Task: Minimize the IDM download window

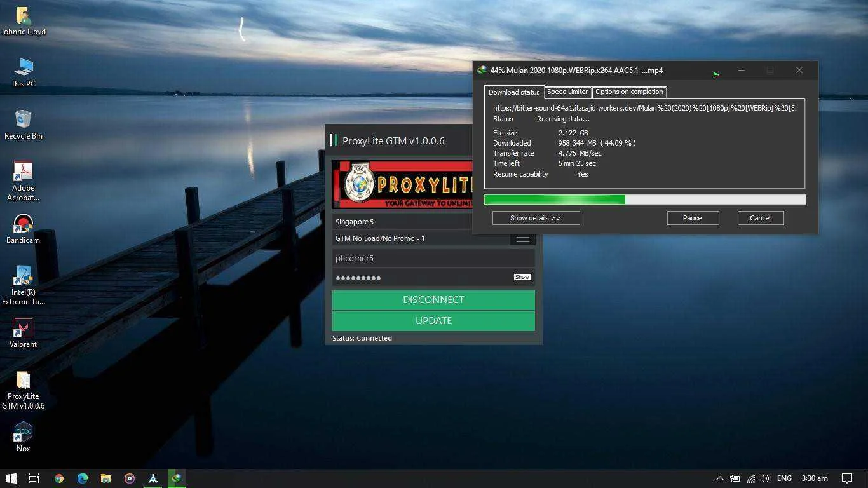Action: point(742,71)
